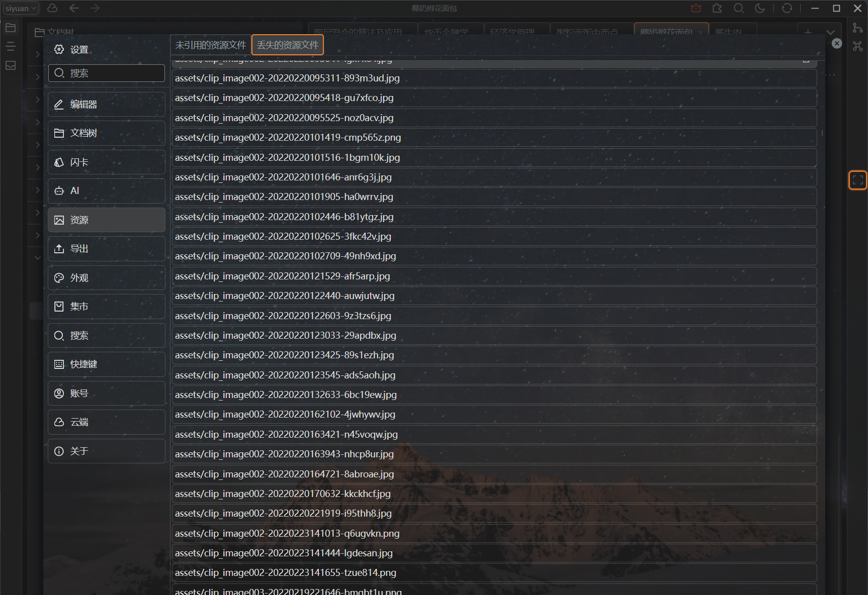This screenshot has width=868, height=595.
Task: Click the cloud sync status icon
Action: pos(52,8)
